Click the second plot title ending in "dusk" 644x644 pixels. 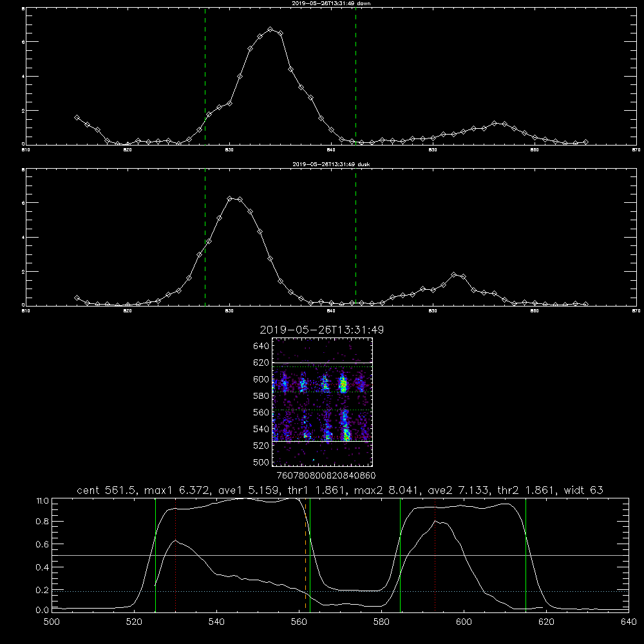(x=331, y=164)
